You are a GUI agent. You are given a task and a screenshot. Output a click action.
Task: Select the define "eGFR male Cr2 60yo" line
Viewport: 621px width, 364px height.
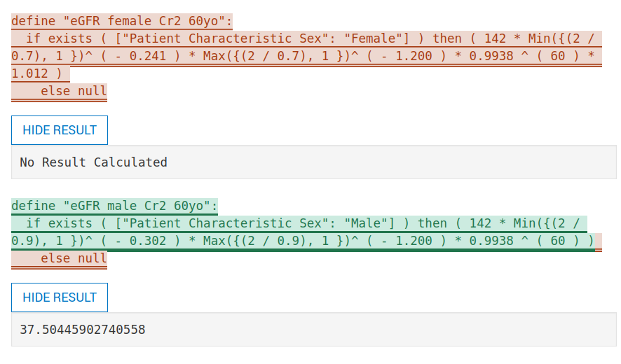(x=114, y=206)
